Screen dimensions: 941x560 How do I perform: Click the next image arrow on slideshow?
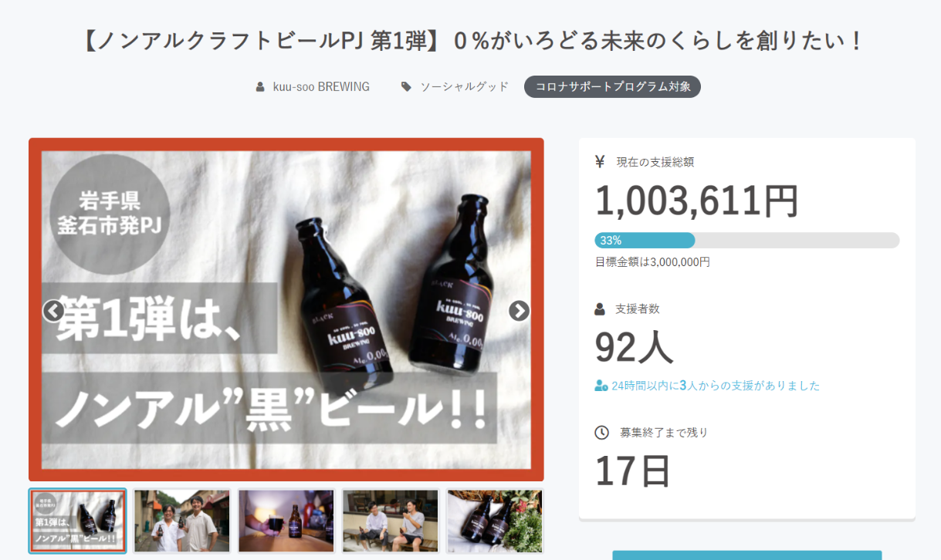(519, 311)
